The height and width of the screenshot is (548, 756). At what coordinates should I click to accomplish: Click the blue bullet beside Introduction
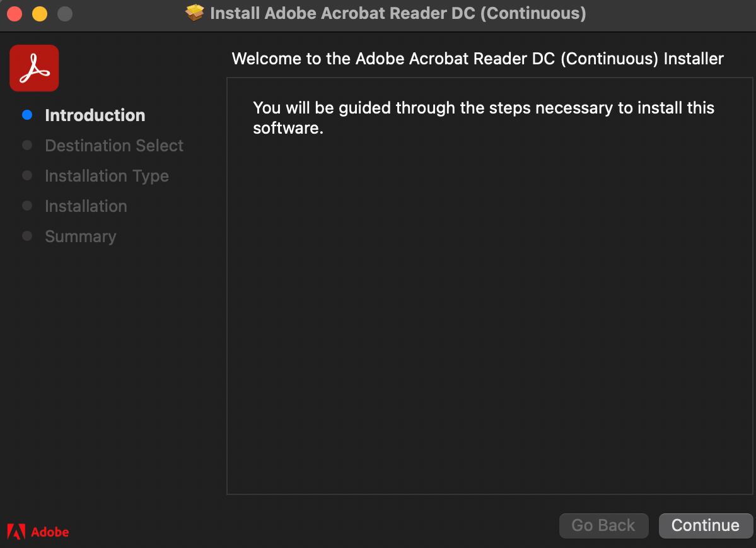coord(27,115)
